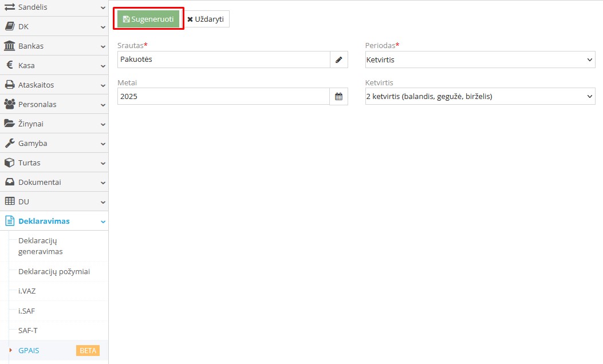Screen dimensions: 603x364
Task: Click the pencil edit icon beside Srautas
Action: point(338,60)
